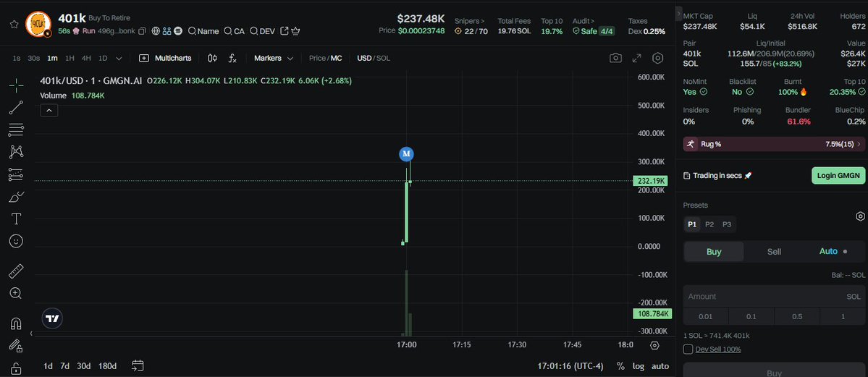Toggle auto scale
The width and height of the screenshot is (868, 377).
click(660, 366)
